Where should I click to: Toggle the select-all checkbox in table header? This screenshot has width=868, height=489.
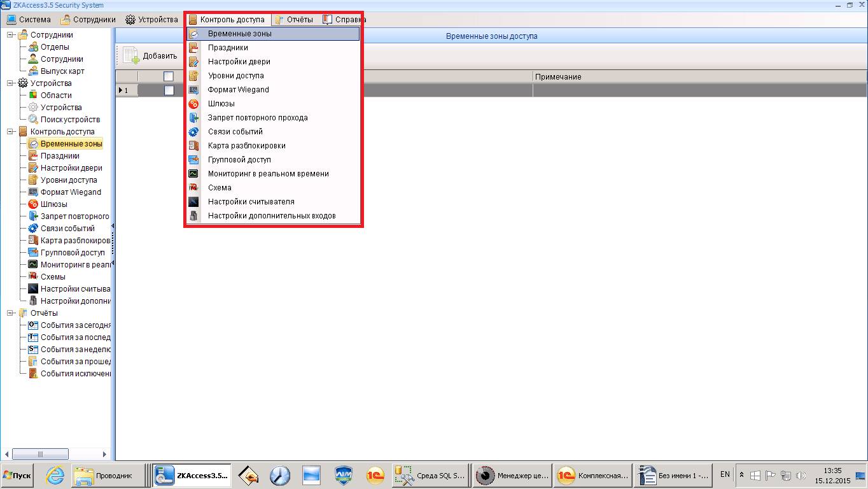(x=169, y=76)
